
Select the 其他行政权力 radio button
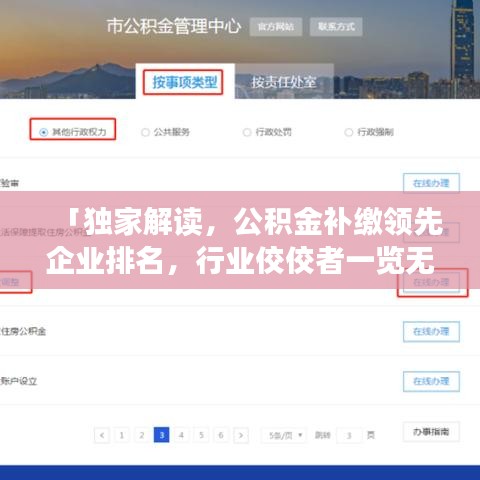(43, 132)
